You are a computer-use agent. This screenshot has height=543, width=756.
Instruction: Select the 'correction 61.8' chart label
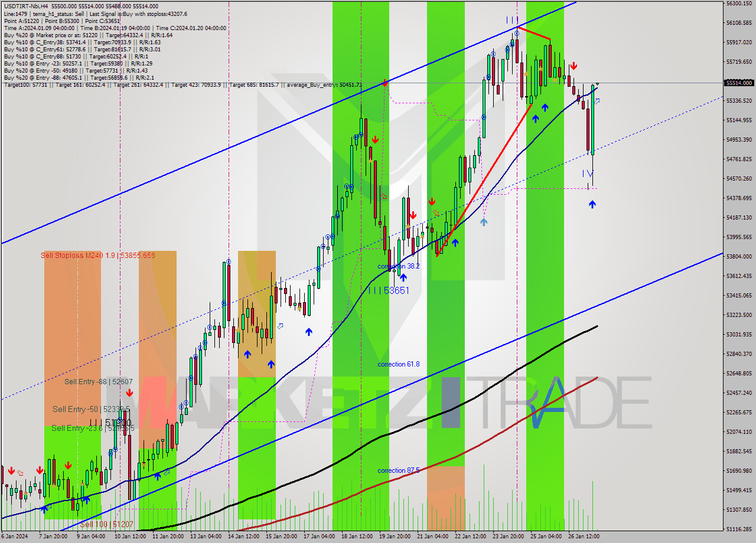click(399, 364)
